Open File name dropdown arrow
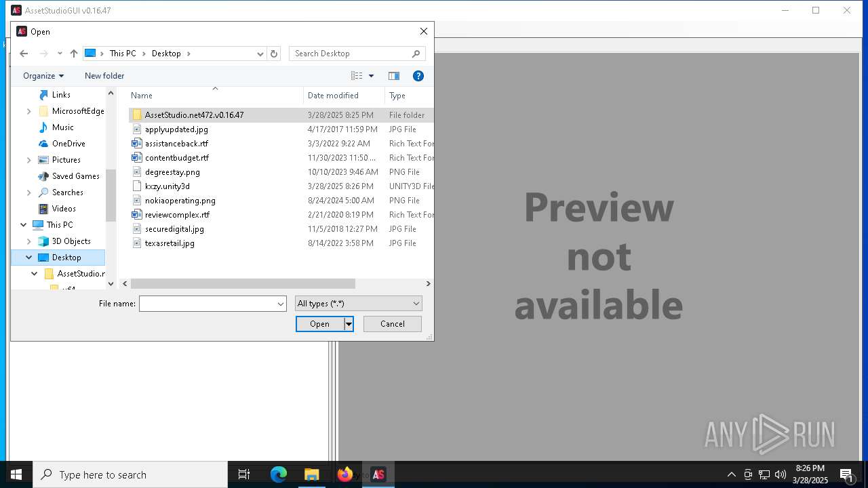 pos(281,304)
